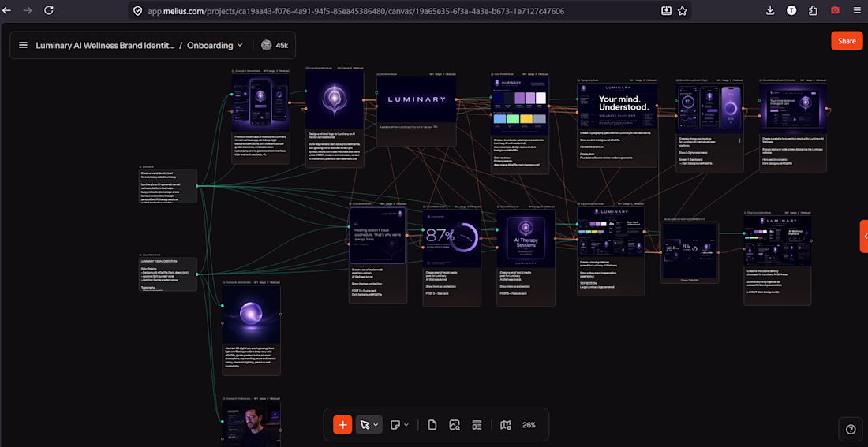
Task: Click the Share button
Action: coord(847,41)
